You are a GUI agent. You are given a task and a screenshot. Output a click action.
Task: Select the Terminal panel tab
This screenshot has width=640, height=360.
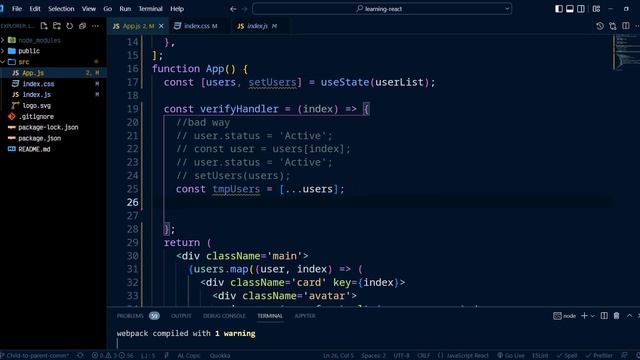pyautogui.click(x=270, y=316)
